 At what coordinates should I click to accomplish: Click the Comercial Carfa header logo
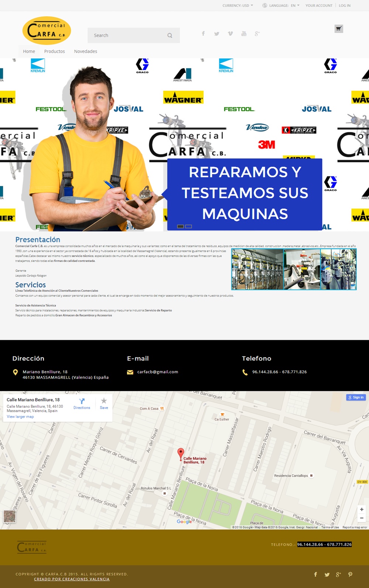[46, 31]
